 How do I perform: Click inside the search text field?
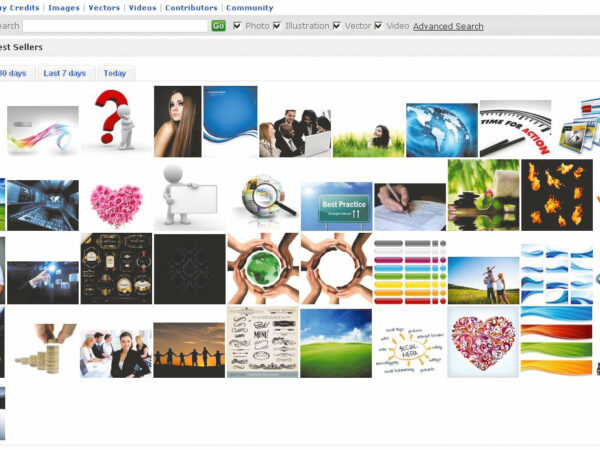(x=115, y=26)
